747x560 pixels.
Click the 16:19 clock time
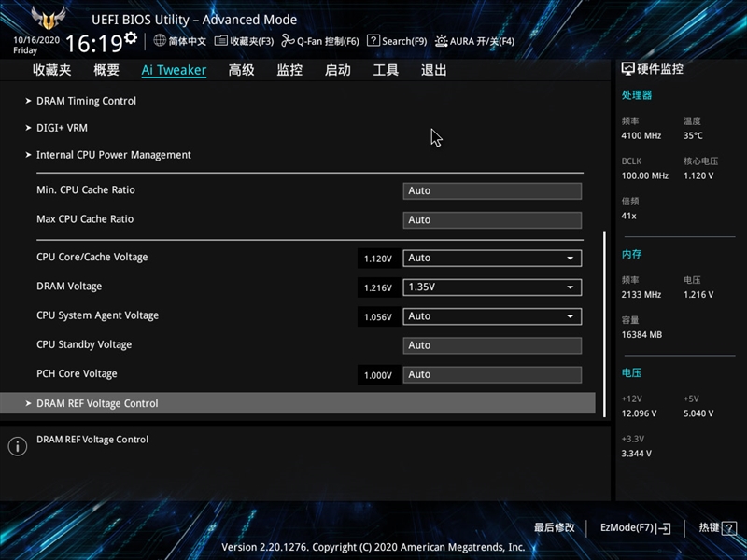[94, 44]
